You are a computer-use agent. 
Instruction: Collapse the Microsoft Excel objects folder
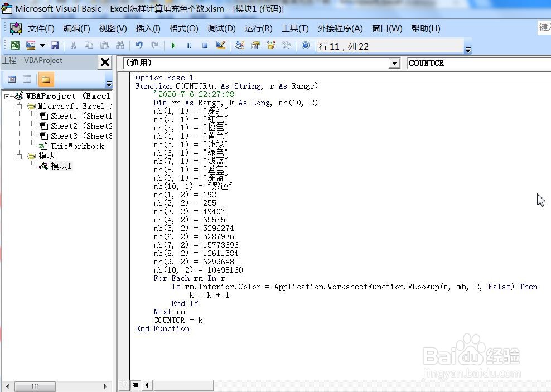tap(20, 107)
